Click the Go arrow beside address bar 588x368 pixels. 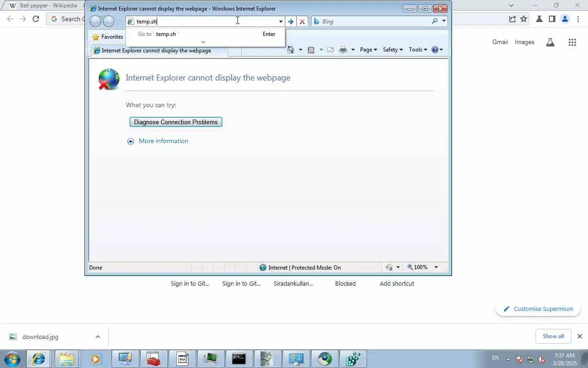[x=290, y=21]
